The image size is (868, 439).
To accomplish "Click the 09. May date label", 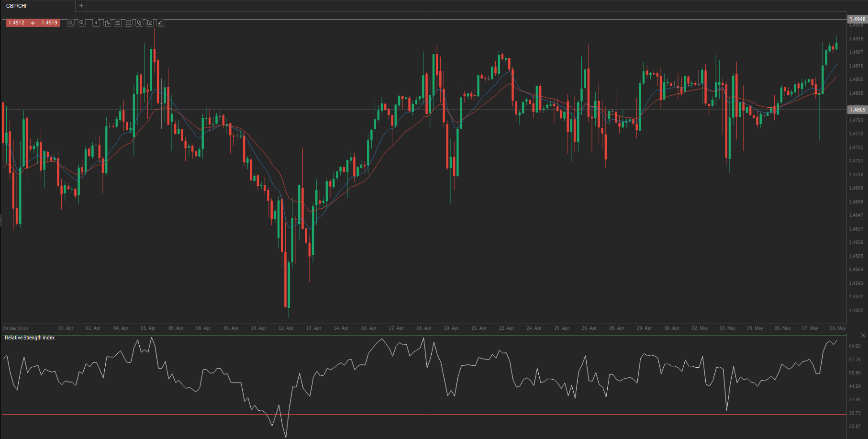I will coord(837,328).
